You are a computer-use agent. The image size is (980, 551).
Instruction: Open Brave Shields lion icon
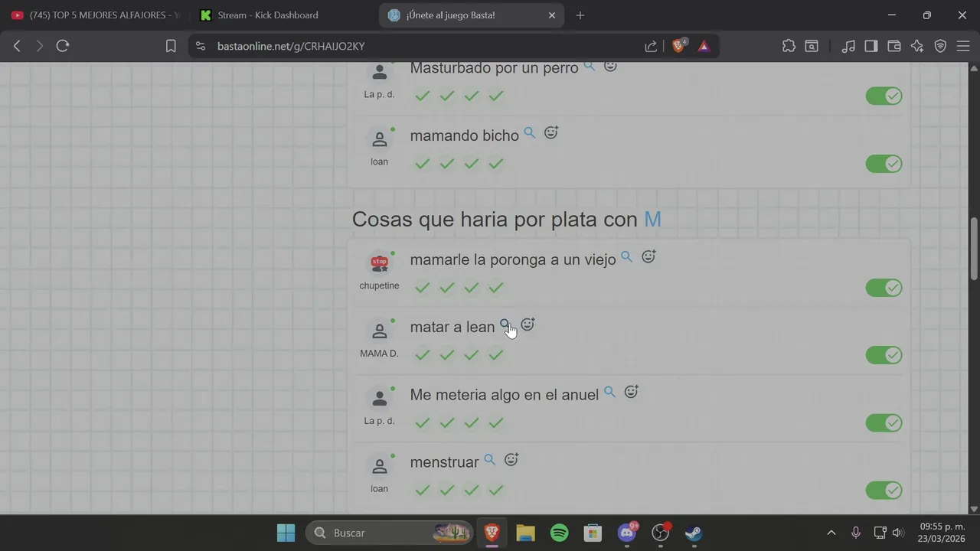pyautogui.click(x=678, y=46)
